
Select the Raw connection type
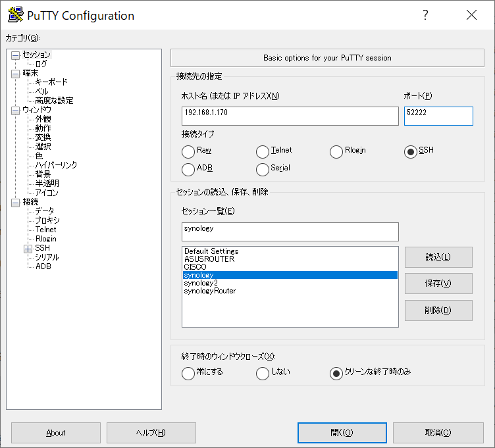pos(188,152)
